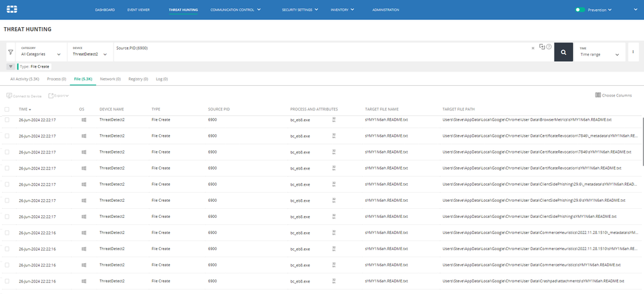Select checkbox for the BrowserMetrics file row
Screen dimensions: 644x294
(8, 120)
